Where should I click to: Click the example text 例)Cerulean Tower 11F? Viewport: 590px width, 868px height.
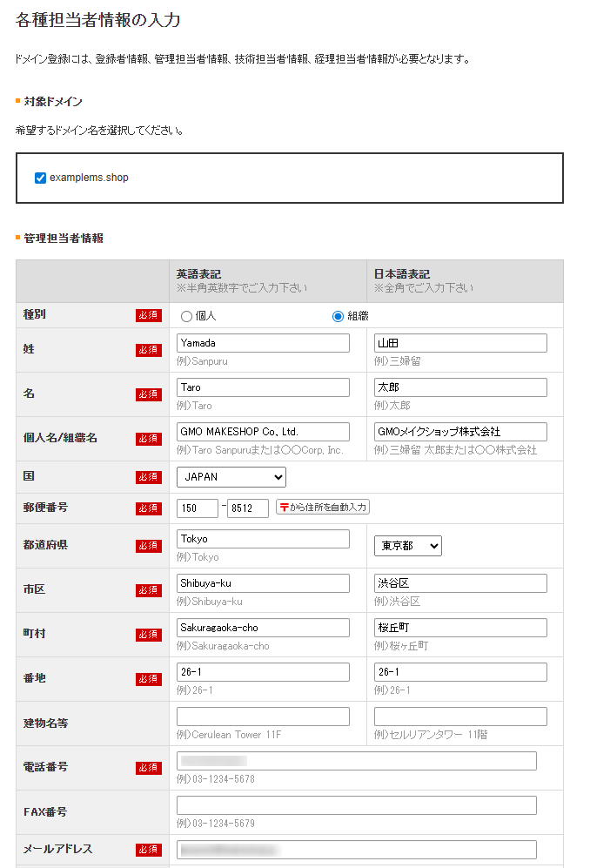point(229,735)
